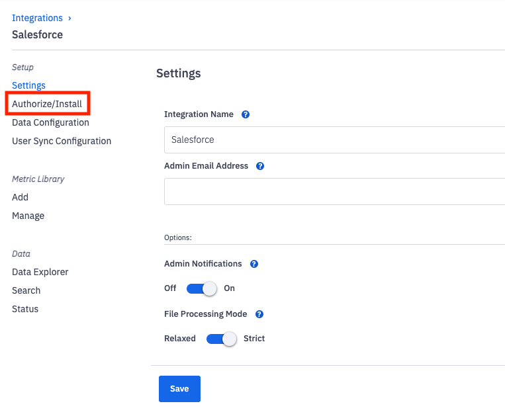
Task: Go to Authorize/Install setup page
Action: tap(47, 104)
